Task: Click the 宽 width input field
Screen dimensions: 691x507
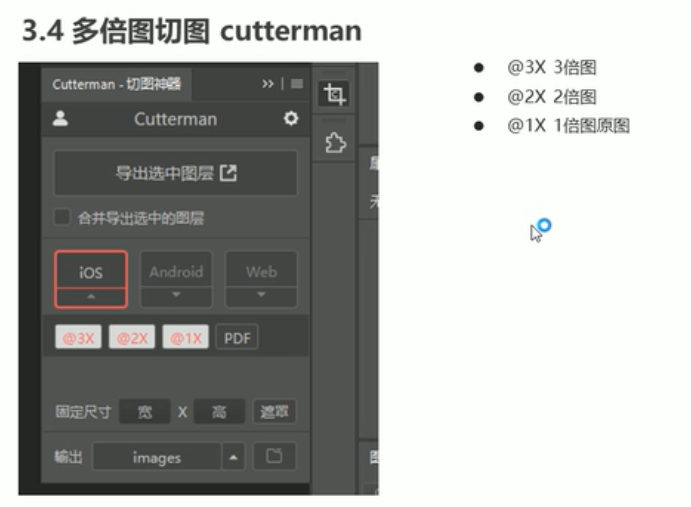Action: (145, 412)
